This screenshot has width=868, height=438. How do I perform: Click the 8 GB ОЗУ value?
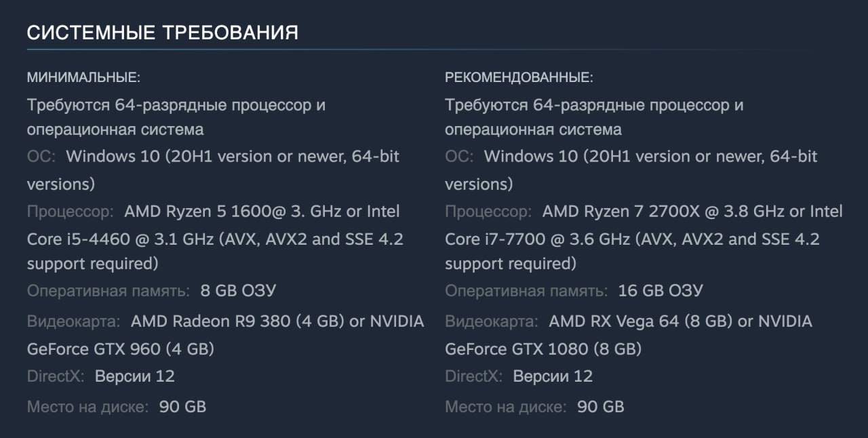(x=238, y=291)
